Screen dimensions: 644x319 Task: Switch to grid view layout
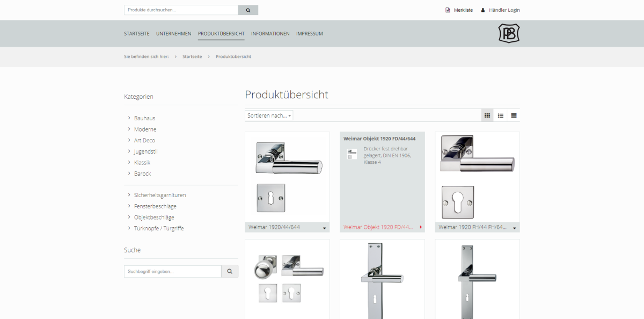(x=487, y=115)
